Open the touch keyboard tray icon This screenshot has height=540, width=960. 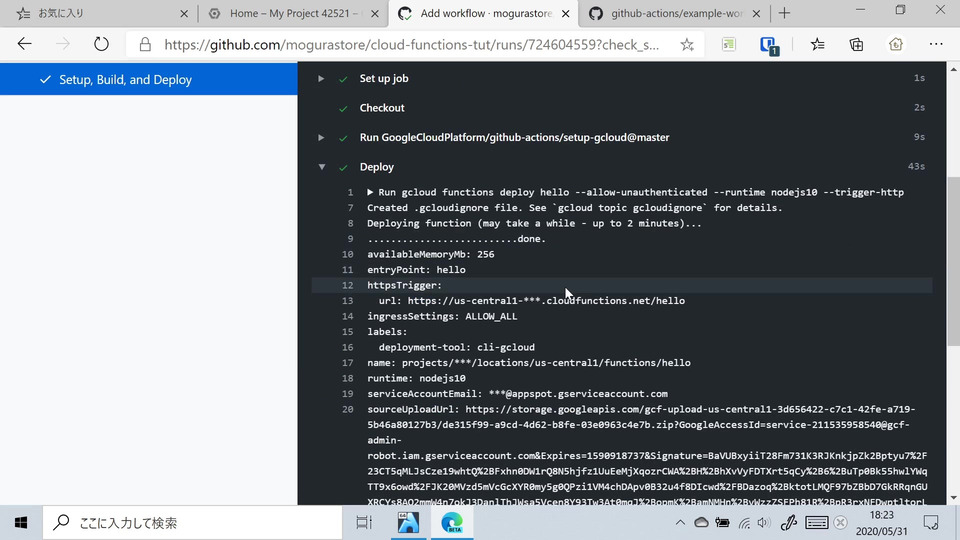coord(817,523)
